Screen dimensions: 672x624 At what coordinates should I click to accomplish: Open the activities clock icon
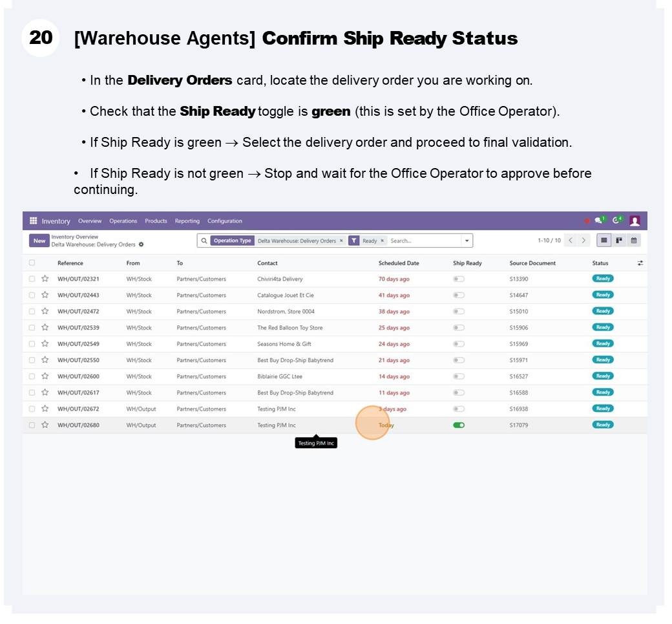[616, 221]
